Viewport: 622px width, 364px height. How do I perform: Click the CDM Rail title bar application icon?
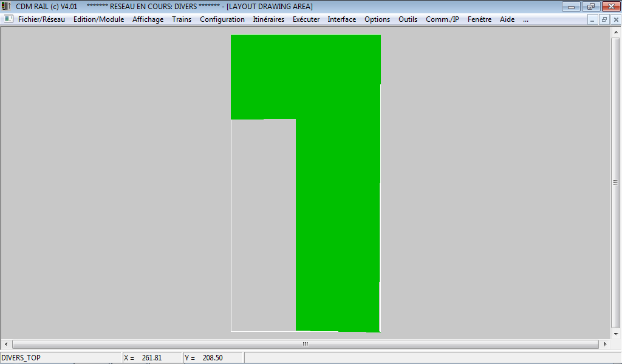pos(6,6)
